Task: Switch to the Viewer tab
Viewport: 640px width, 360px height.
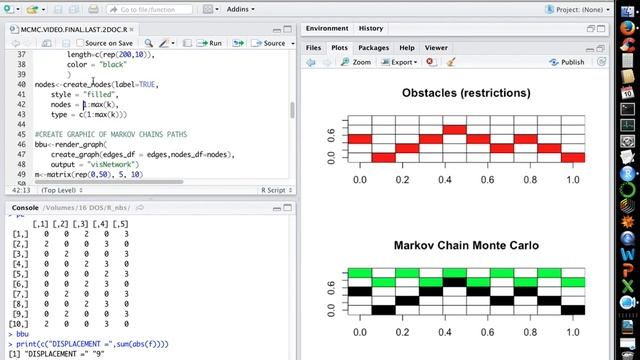Action: coord(436,48)
